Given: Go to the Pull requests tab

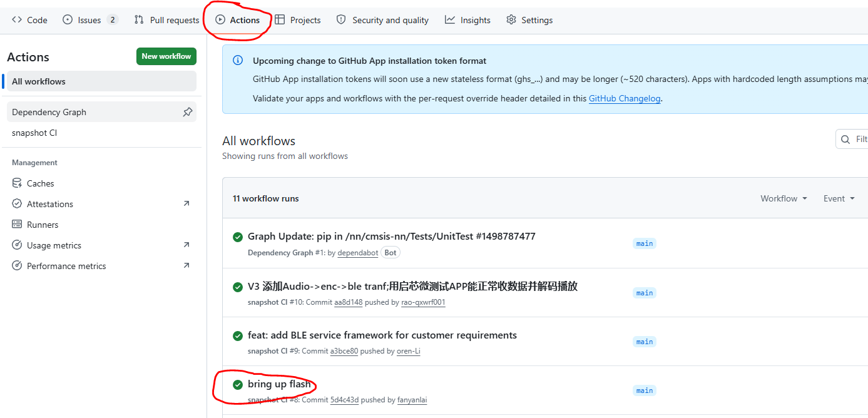Looking at the screenshot, I should point(166,20).
